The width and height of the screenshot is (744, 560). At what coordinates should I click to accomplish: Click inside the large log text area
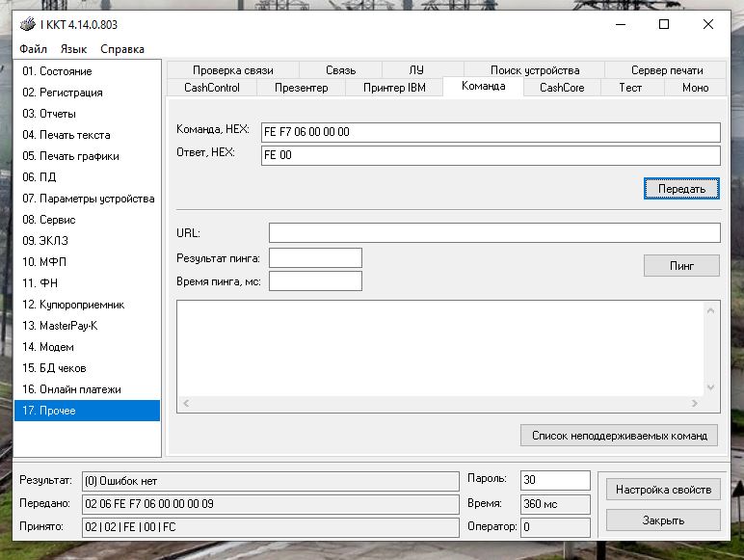click(440, 349)
